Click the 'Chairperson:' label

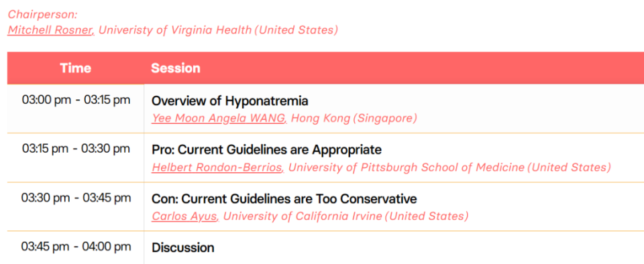pyautogui.click(x=43, y=14)
